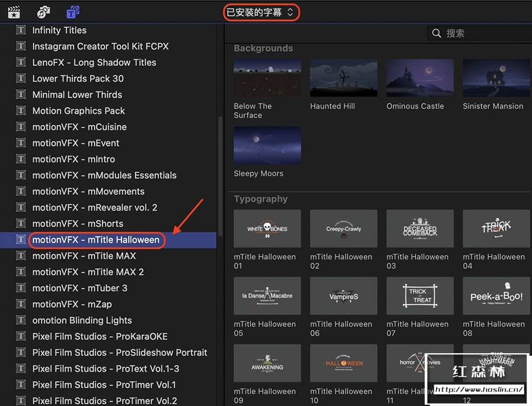Select Pixel Film Studios - ProTimer Vol.1

click(104, 385)
